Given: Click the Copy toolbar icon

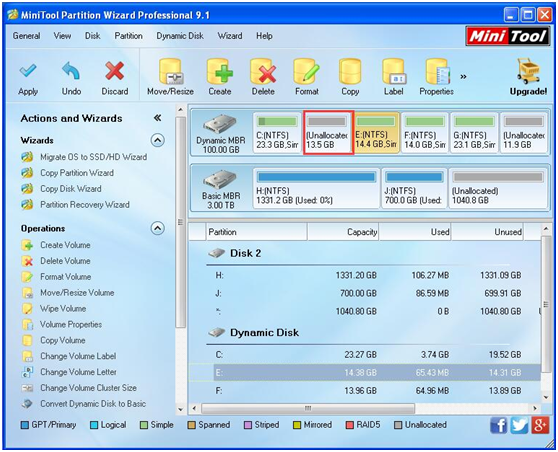Looking at the screenshot, I should click(x=350, y=71).
